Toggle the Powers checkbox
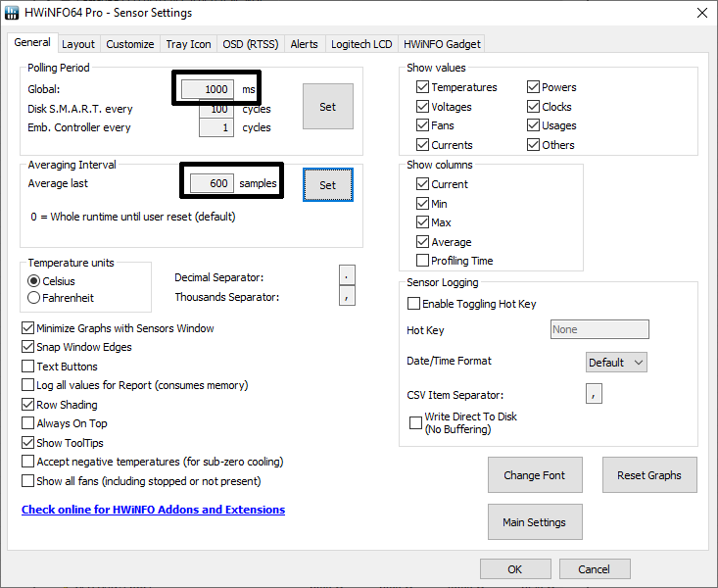The image size is (718, 588). click(x=551, y=87)
